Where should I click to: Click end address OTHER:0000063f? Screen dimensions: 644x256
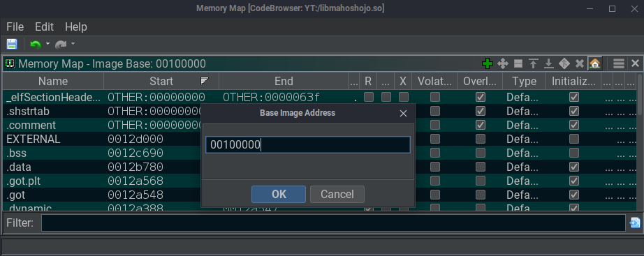(272, 97)
